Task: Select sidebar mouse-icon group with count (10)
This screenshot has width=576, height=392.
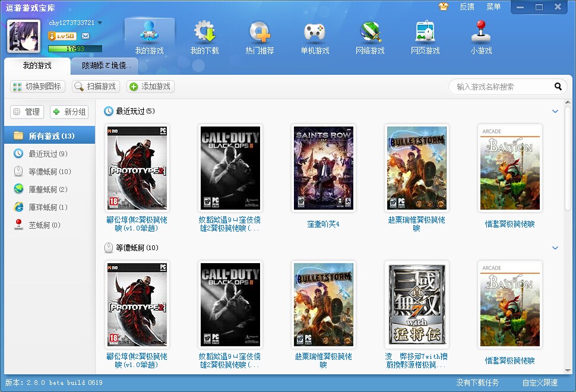Action: pos(50,172)
